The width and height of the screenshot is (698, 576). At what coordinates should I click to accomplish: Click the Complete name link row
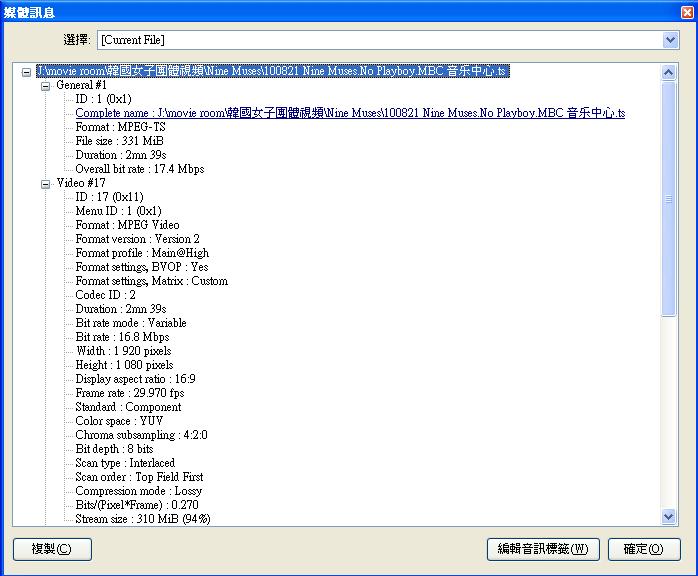[350, 113]
